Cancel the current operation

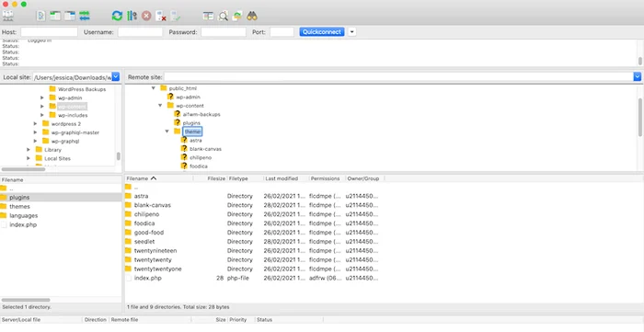point(146,16)
